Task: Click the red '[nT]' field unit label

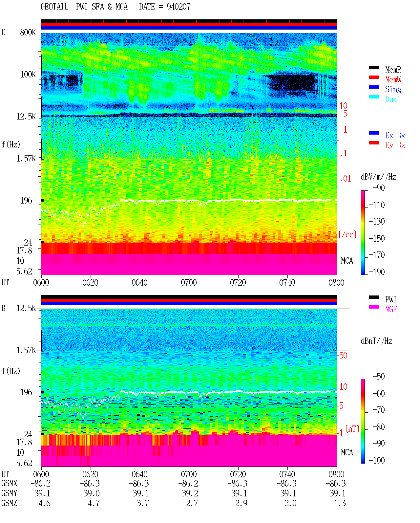Action: [352, 429]
